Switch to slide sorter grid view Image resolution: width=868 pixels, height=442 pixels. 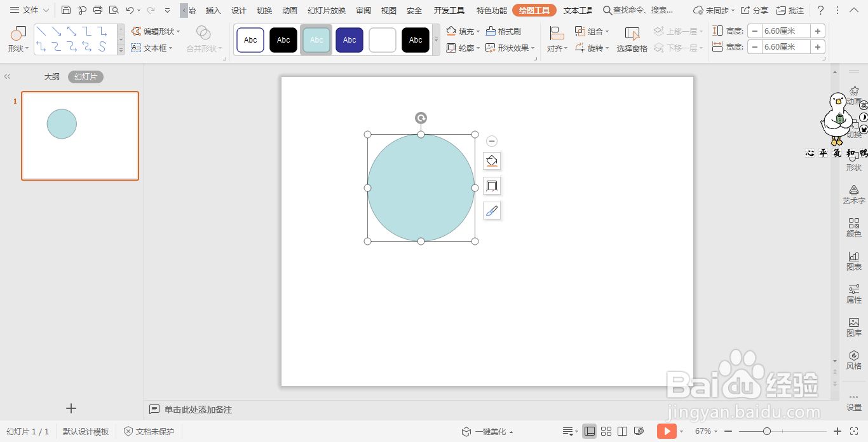pyautogui.click(x=606, y=431)
